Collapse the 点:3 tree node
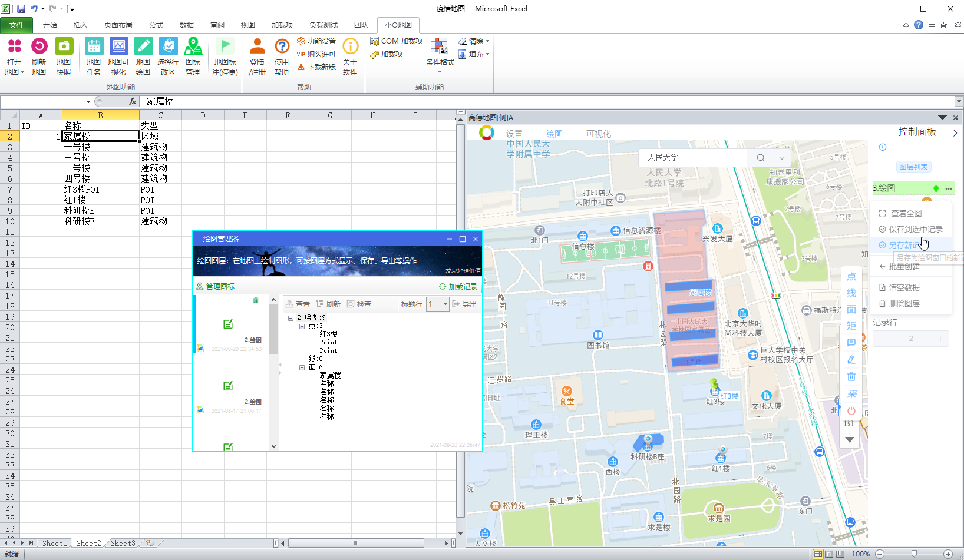This screenshot has height=560, width=964. click(302, 326)
